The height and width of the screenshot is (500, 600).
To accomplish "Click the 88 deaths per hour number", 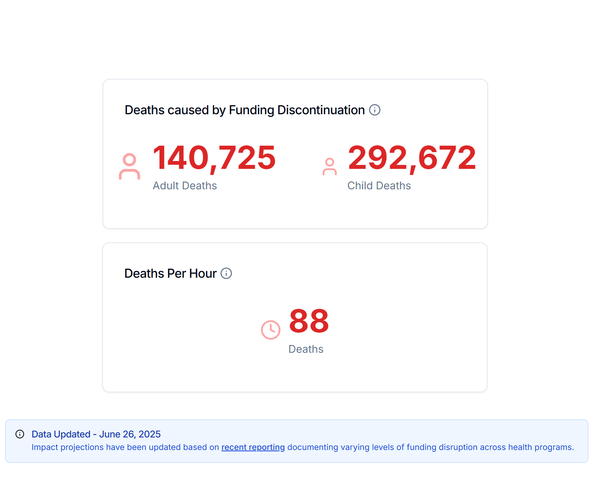I will [x=308, y=322].
